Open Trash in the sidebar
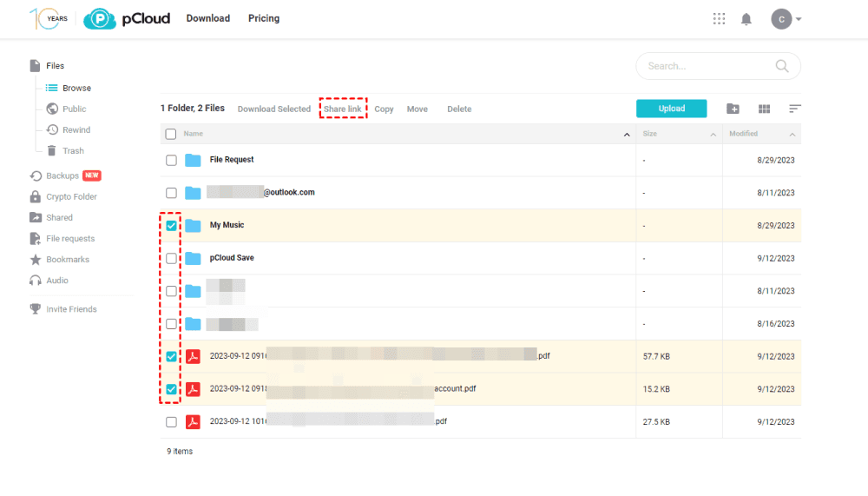868x496 pixels. point(65,151)
